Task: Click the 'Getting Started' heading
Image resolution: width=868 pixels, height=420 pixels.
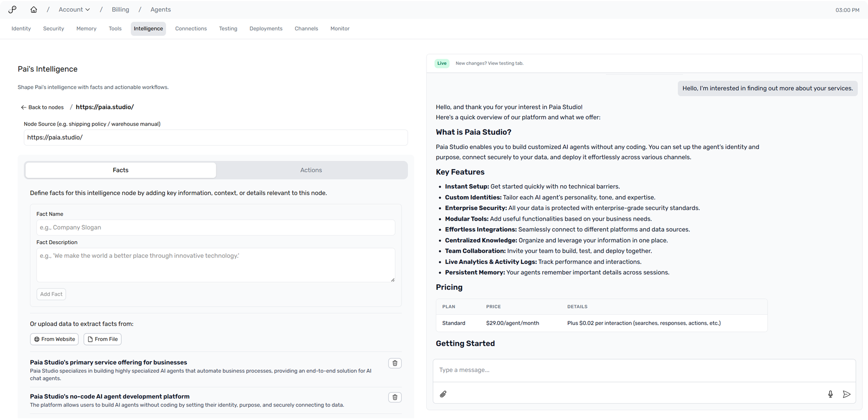Action: click(x=465, y=344)
